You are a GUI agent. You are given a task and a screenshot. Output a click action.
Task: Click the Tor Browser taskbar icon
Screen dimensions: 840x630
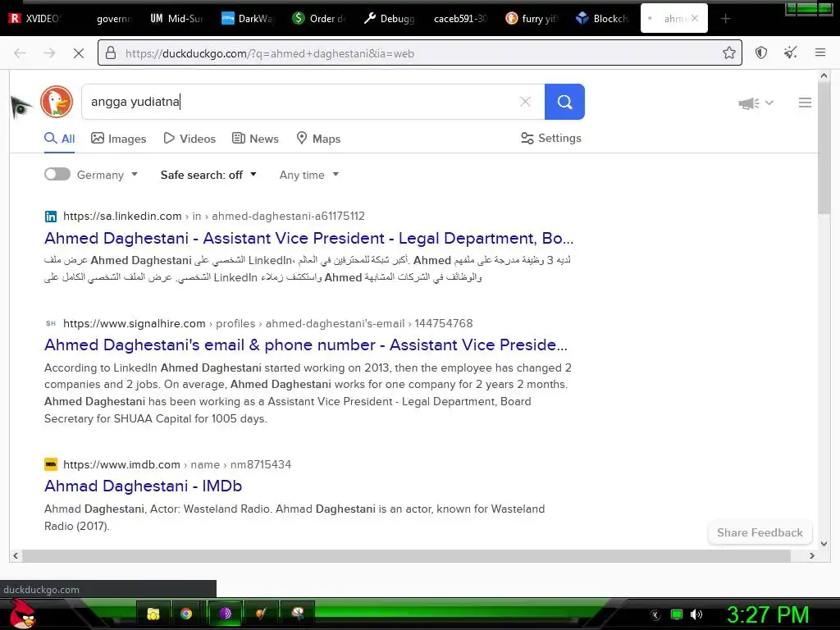tap(226, 614)
